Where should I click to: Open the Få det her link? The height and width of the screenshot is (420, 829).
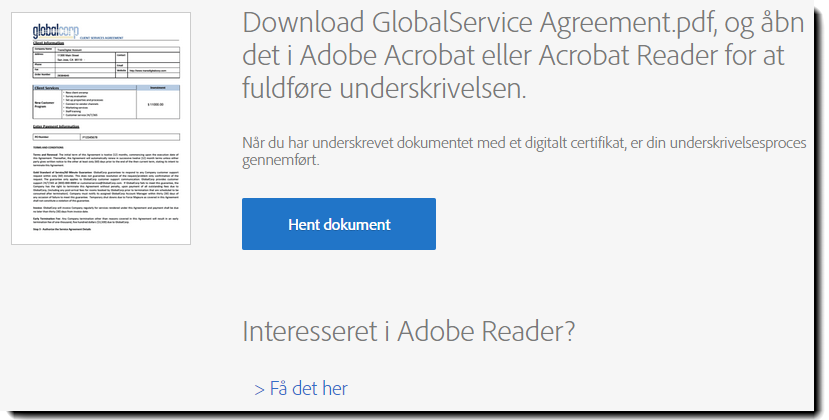(308, 388)
